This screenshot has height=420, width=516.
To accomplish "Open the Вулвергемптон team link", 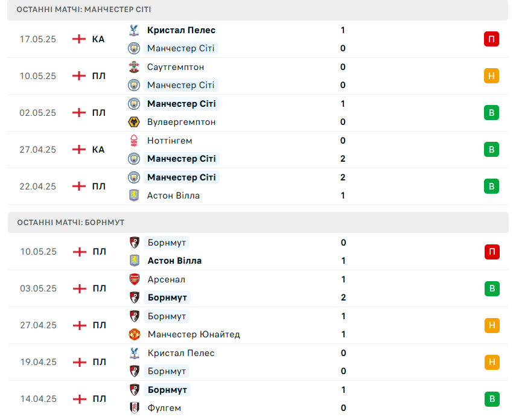I will pyautogui.click(x=181, y=122).
